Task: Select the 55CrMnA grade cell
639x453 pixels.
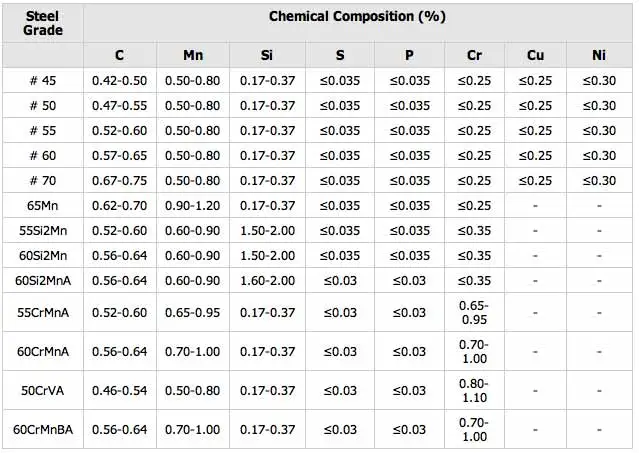Action: click(42, 313)
